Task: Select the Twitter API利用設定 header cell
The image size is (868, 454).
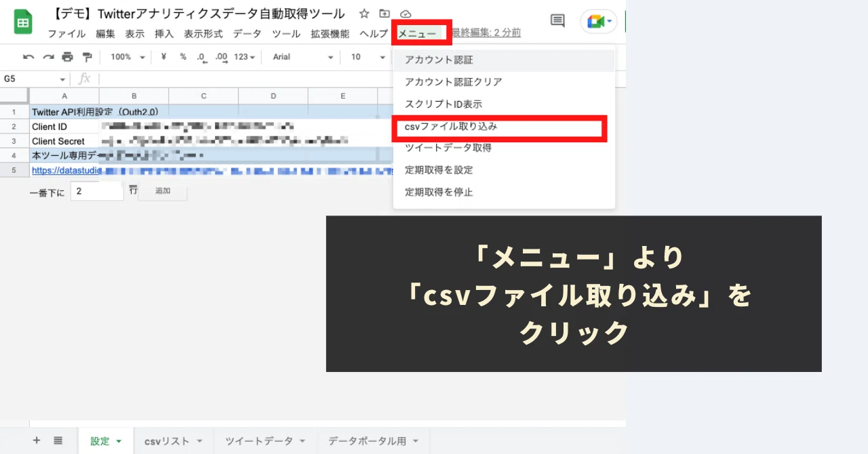Action: (64, 112)
